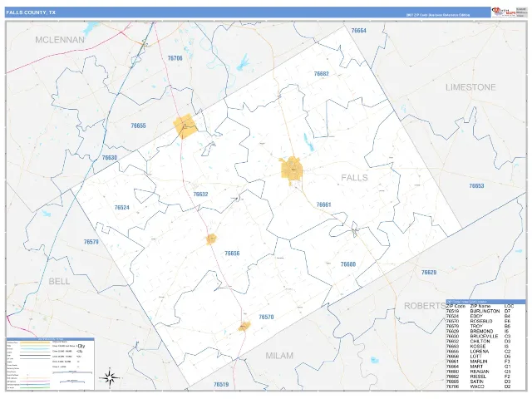Click ZIP code label 76630 on map

click(110, 158)
